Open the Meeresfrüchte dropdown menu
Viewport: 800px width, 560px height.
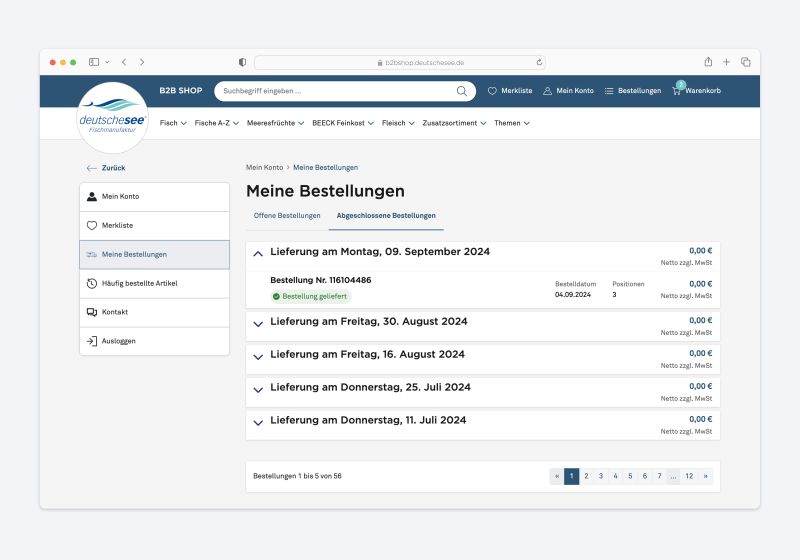click(275, 123)
